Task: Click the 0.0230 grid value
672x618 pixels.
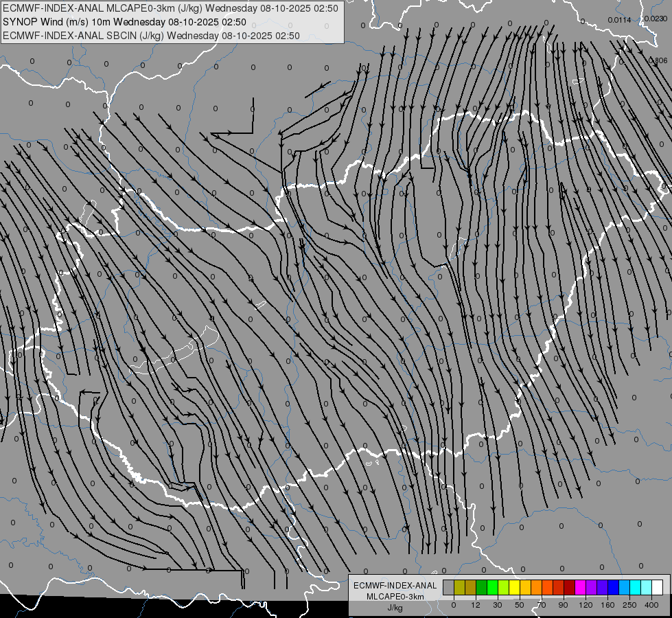Action: click(656, 19)
